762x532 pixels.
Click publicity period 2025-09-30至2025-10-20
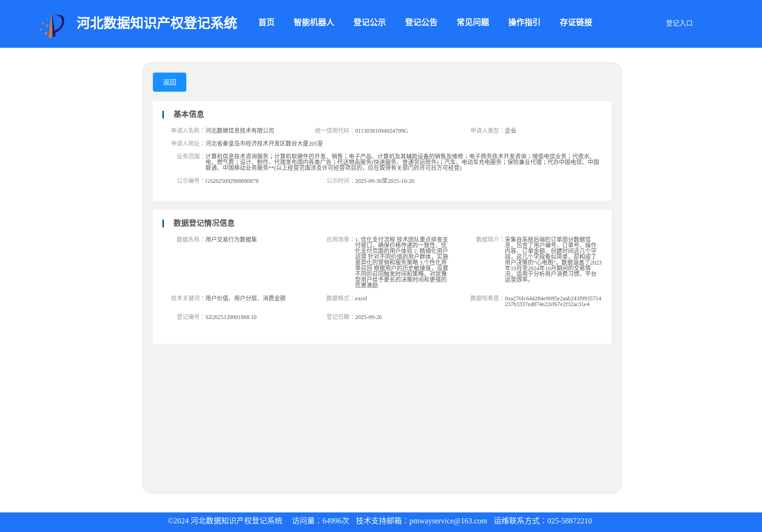385,181
